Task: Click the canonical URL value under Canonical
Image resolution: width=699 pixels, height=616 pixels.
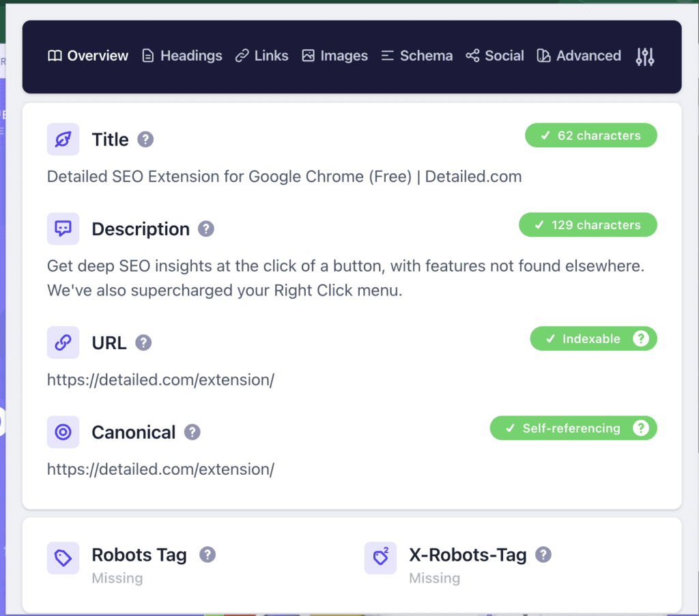Action: 160,469
